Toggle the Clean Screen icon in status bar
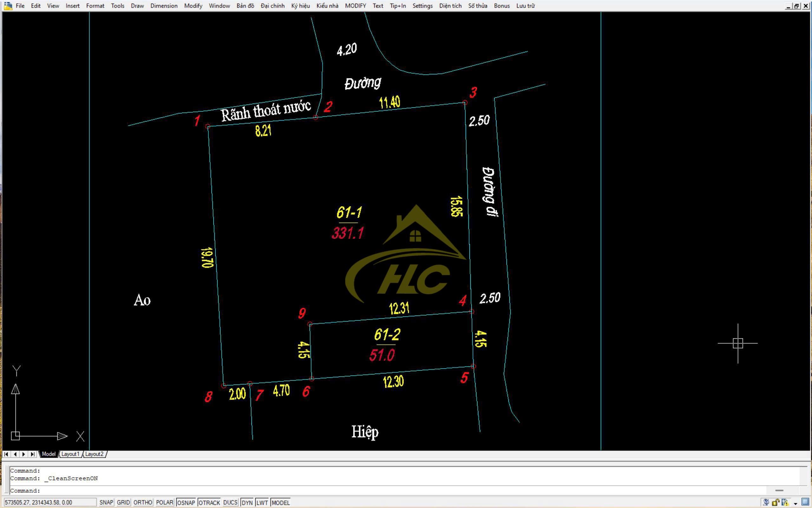The image size is (812, 508). 805,502
